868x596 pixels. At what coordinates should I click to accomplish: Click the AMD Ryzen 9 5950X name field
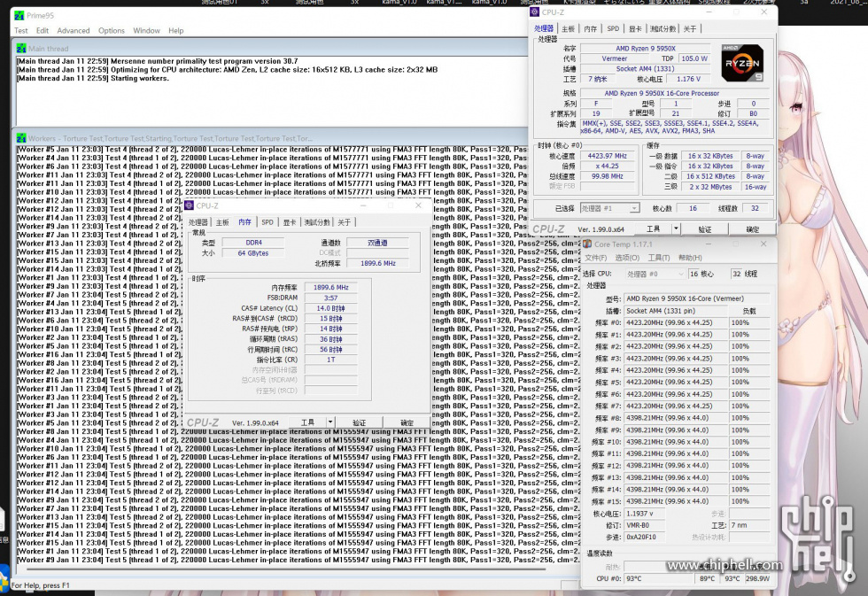[x=646, y=49]
